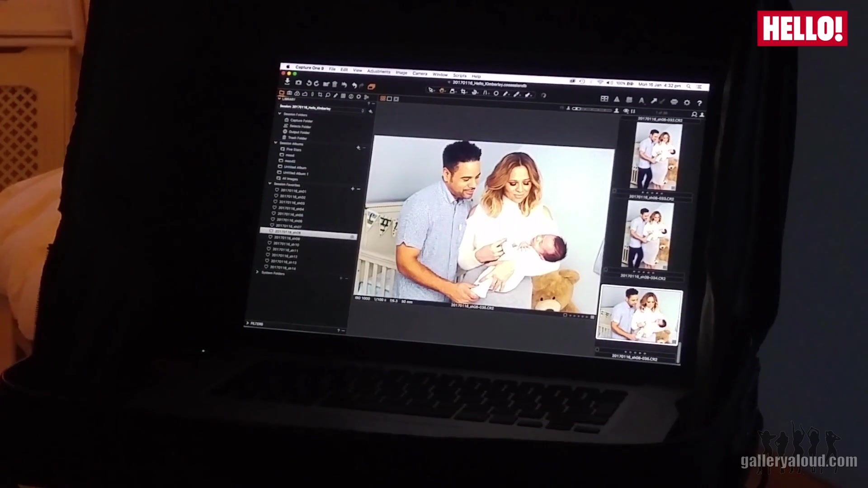This screenshot has width=868, height=488.
Task: Open the Library tool tab folder icon
Action: point(282,93)
